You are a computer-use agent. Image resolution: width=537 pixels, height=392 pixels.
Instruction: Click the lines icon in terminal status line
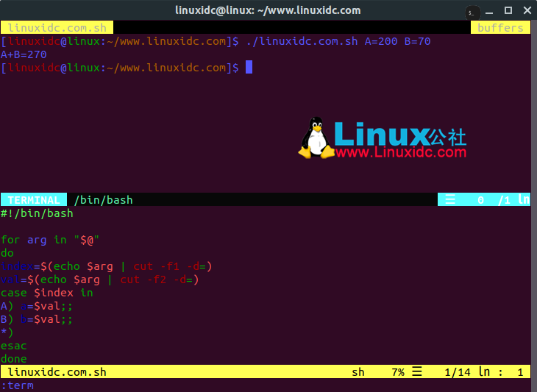pyautogui.click(x=450, y=199)
